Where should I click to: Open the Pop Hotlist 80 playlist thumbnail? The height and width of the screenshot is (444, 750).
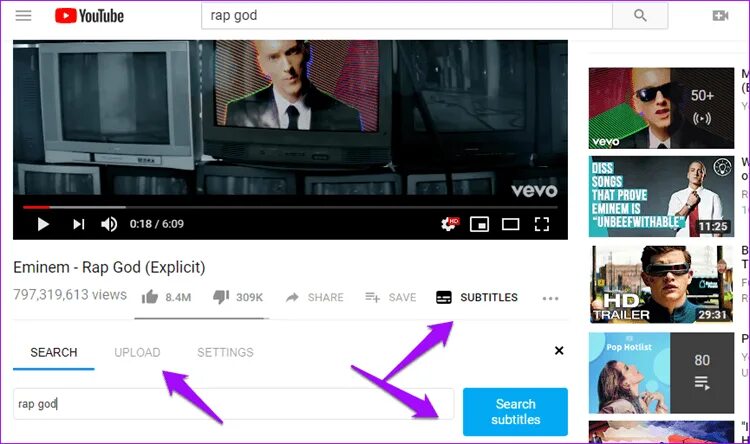point(661,373)
